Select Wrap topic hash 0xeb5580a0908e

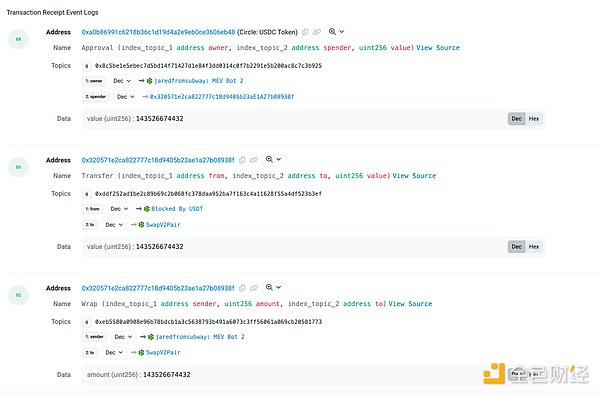[x=209, y=322]
